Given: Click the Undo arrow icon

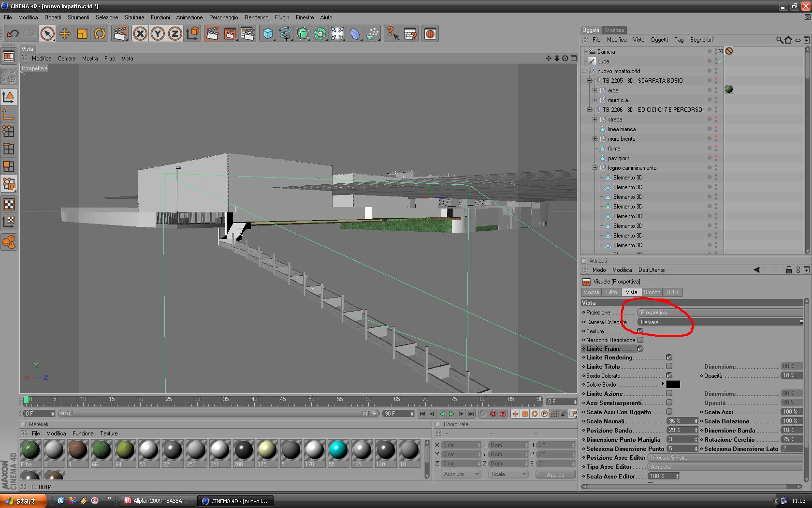Looking at the screenshot, I should pos(13,33).
